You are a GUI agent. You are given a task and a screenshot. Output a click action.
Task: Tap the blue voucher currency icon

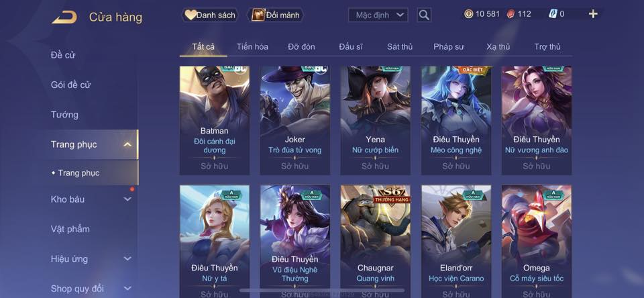[x=553, y=14]
